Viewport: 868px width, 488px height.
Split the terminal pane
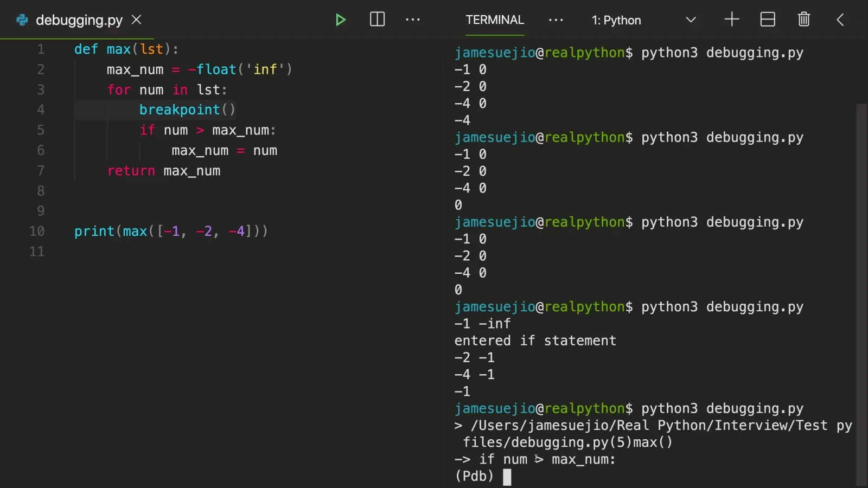pyautogui.click(x=768, y=20)
